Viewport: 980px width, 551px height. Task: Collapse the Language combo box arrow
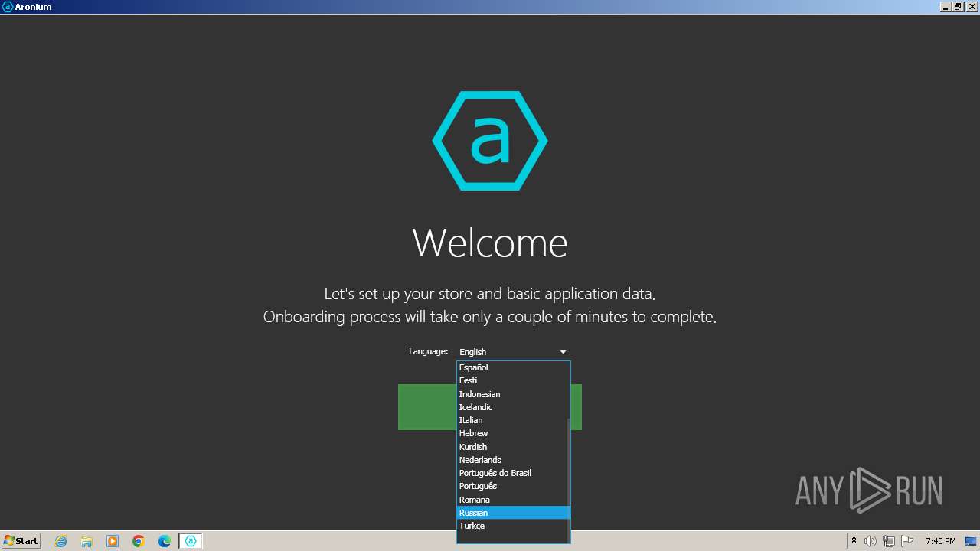point(563,352)
